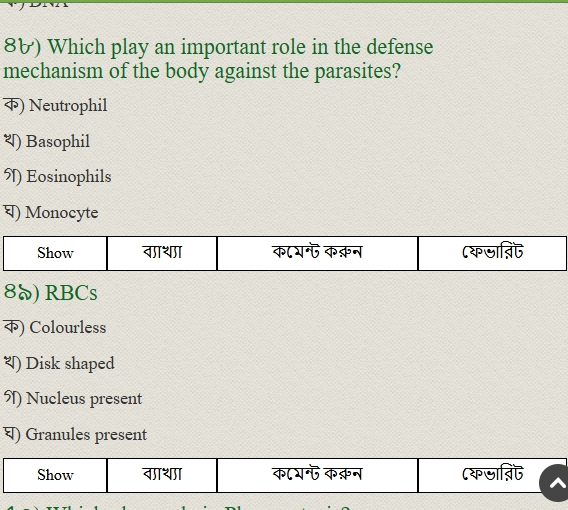Show answer for question 48 on parasites

(55, 253)
